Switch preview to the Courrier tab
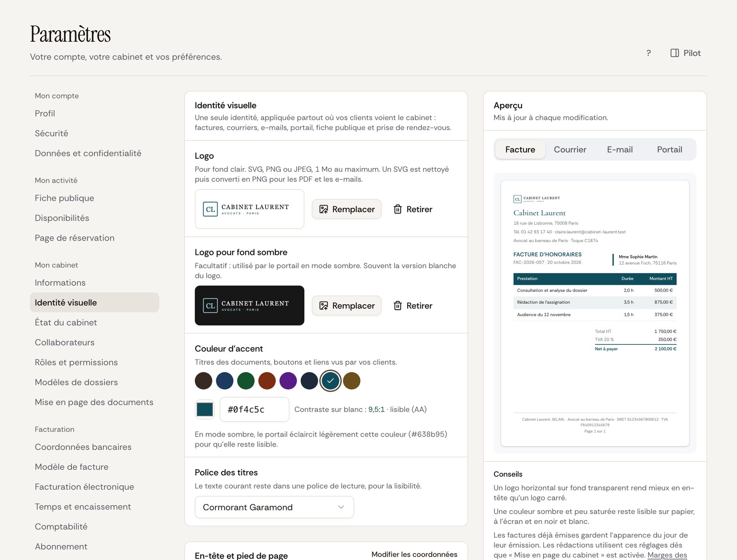737x560 pixels. [x=570, y=150]
